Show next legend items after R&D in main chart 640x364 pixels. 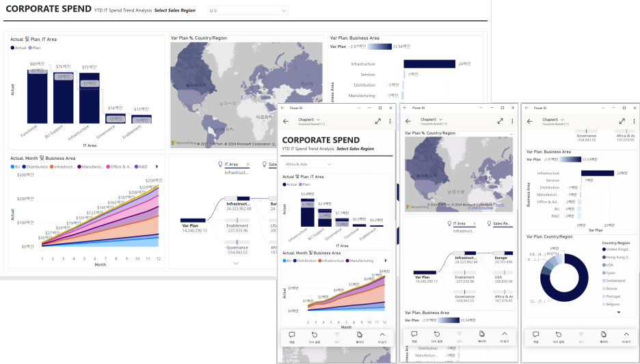(x=157, y=167)
